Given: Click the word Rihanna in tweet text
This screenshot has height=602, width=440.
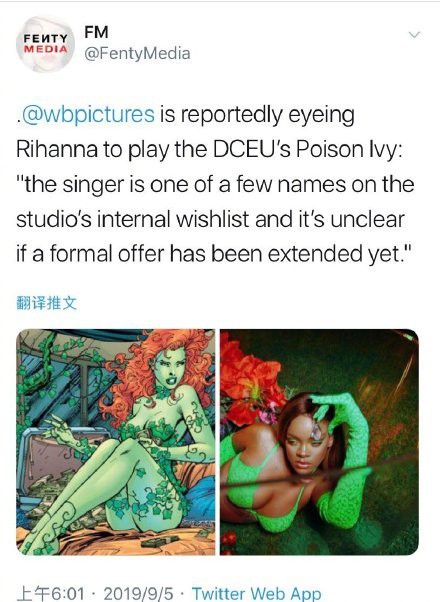Looking at the screenshot, I should pos(57,149).
